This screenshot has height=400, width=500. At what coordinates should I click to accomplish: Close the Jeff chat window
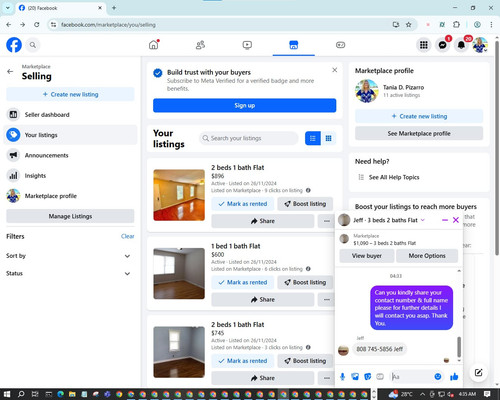456,220
